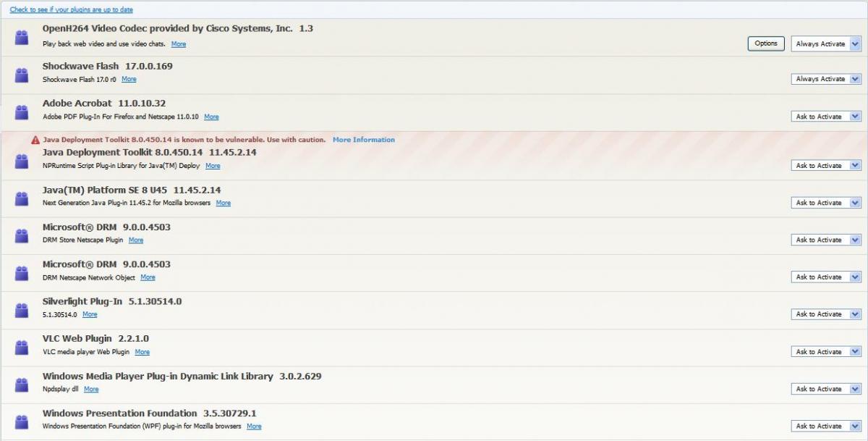Show More details for Npdsplay dll
Screen dimensions: 868x441
[x=91, y=389]
